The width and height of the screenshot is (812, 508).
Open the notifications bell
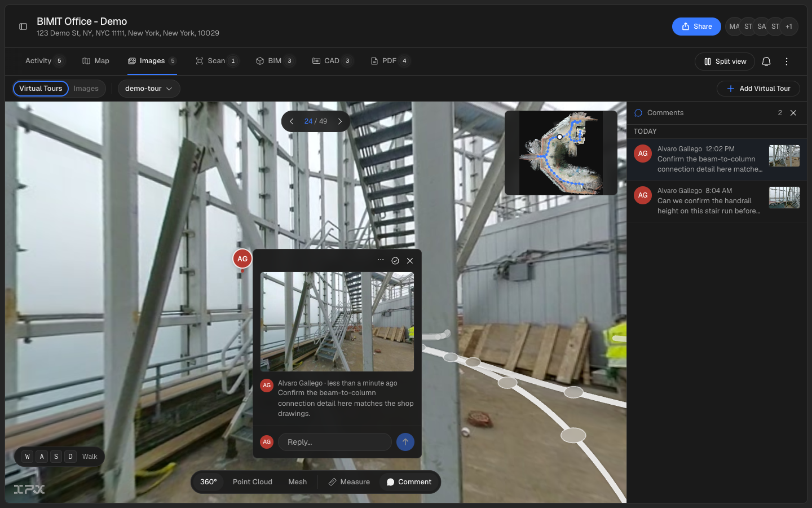point(766,62)
